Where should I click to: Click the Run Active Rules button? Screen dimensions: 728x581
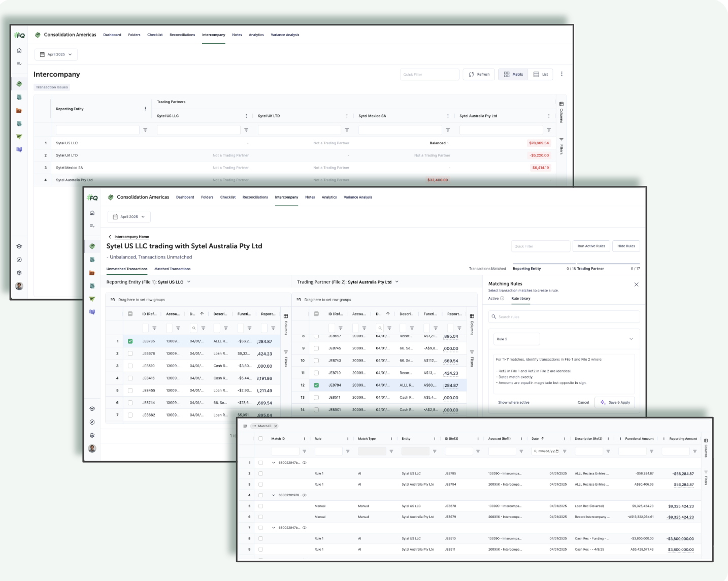point(591,246)
